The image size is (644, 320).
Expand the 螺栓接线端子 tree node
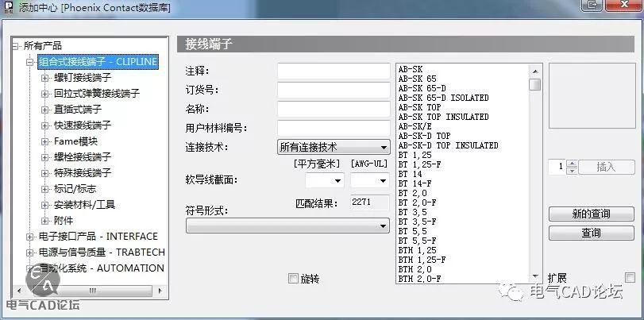point(44,157)
